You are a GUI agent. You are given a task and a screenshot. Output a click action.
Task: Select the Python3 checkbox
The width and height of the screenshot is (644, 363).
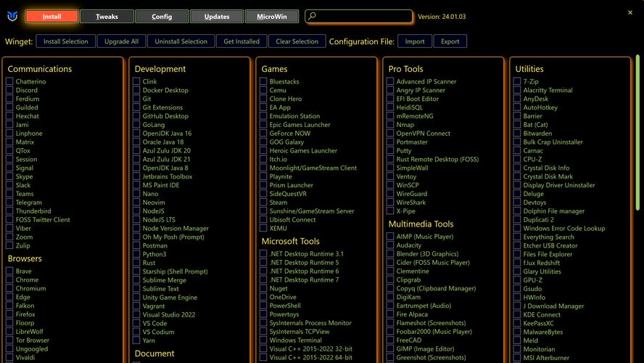[x=136, y=253]
